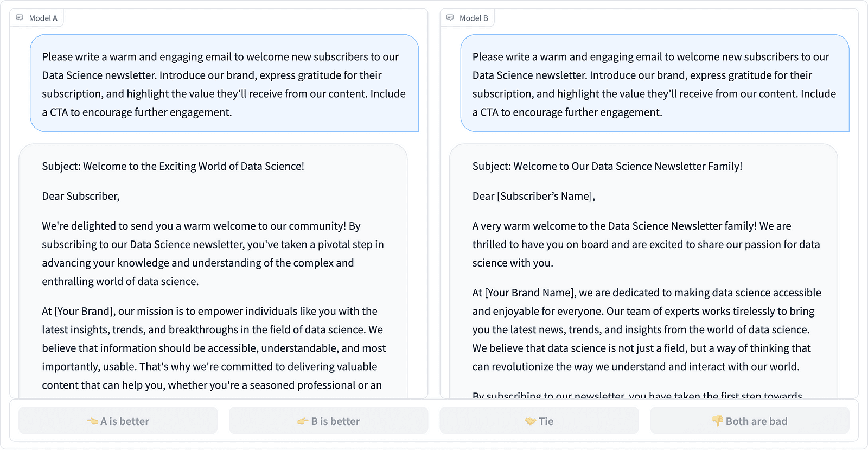Click the user prompt bubble in Model B
This screenshot has width=868, height=450.
[x=655, y=83]
